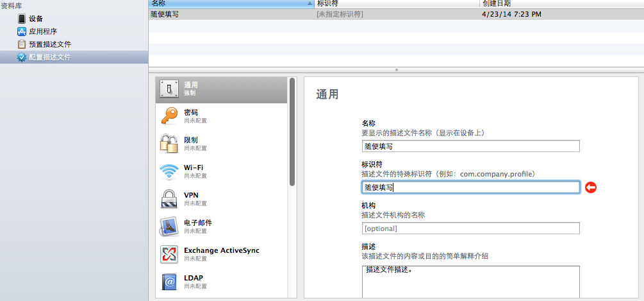Select the 通用 payload switch icon

169,89
